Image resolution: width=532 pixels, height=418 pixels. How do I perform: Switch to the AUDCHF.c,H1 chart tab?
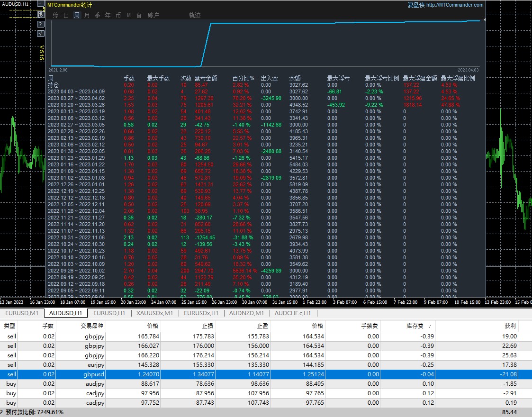pyautogui.click(x=292, y=313)
